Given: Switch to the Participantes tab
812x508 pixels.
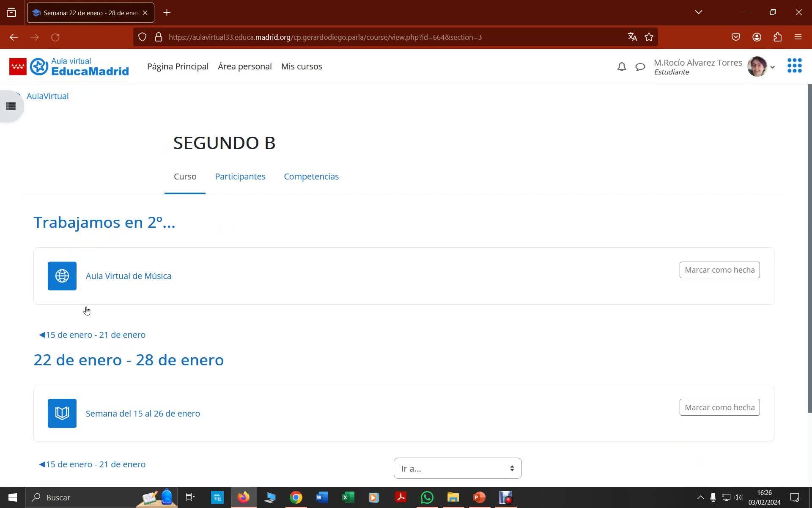Looking at the screenshot, I should pos(240,177).
